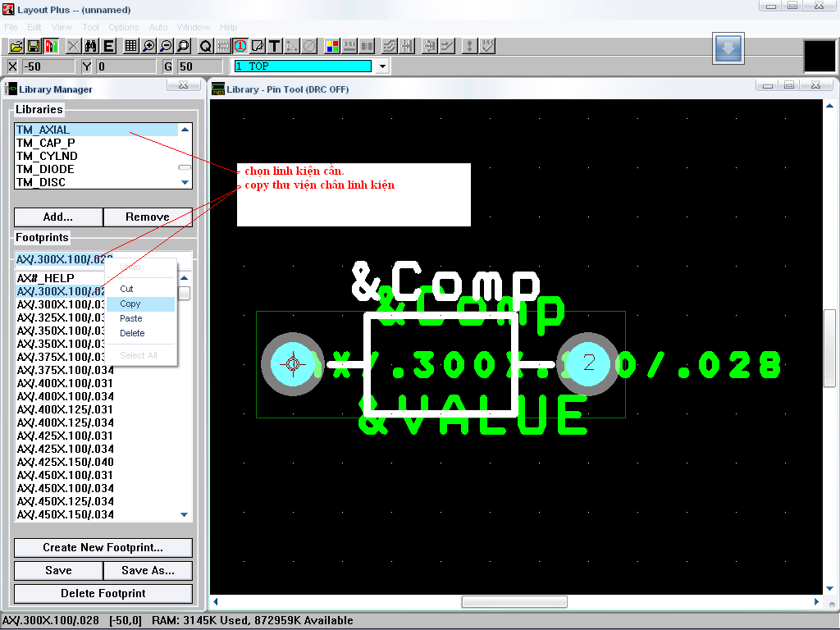Click Create New Footprint... button
840x630 pixels.
tap(103, 547)
